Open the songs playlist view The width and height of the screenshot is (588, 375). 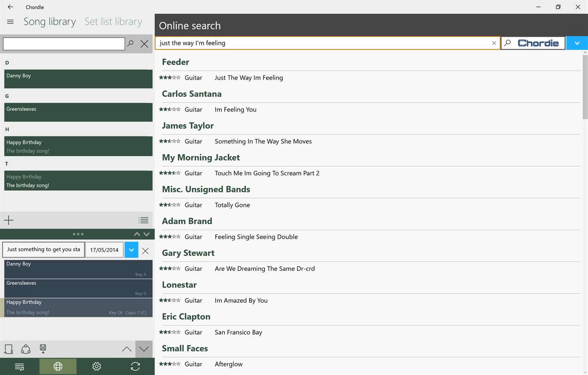pos(19,367)
